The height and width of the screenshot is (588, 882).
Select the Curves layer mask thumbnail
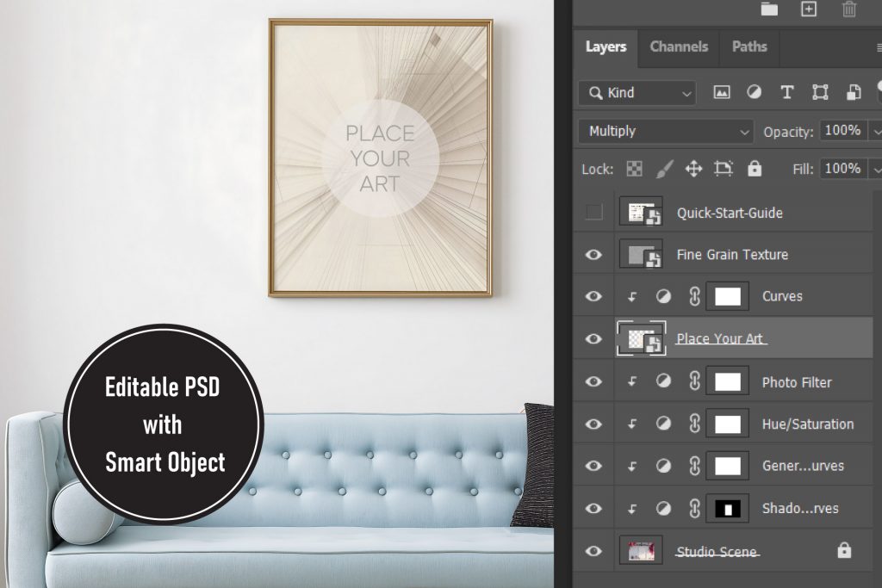tap(727, 296)
